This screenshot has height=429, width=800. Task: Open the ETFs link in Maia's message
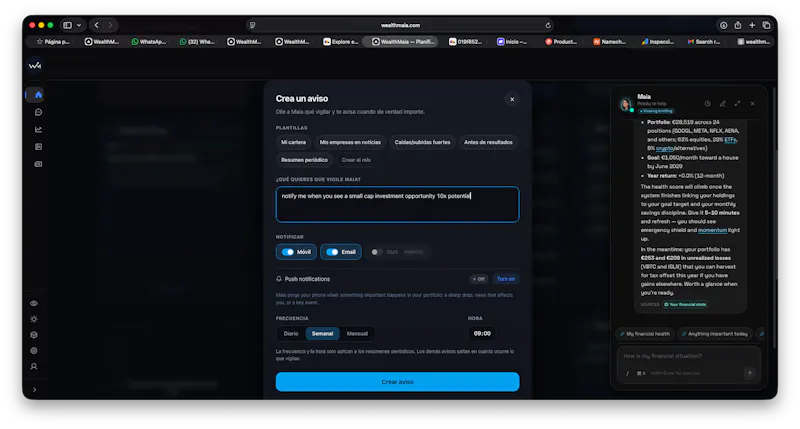(x=731, y=140)
